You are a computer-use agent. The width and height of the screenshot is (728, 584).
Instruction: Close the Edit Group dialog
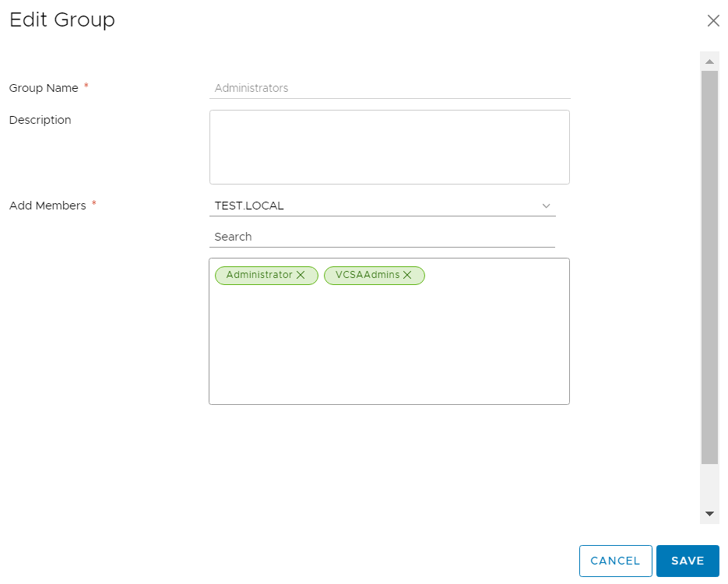click(x=713, y=20)
